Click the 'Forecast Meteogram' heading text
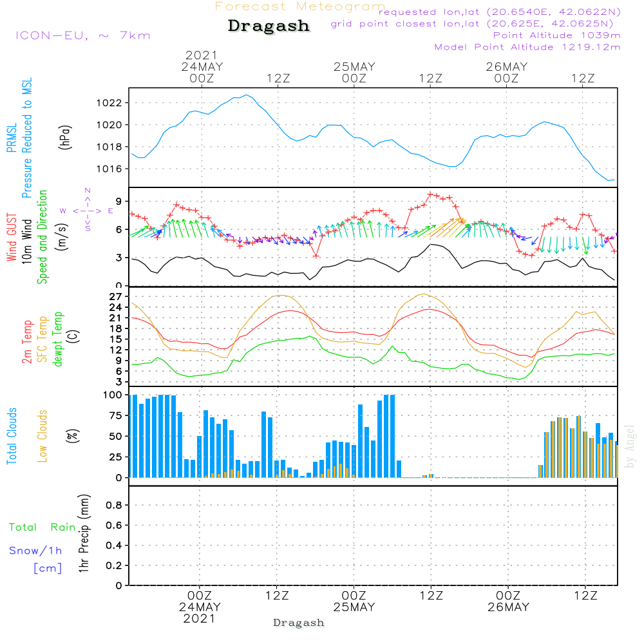The image size is (644, 644). point(300,6)
